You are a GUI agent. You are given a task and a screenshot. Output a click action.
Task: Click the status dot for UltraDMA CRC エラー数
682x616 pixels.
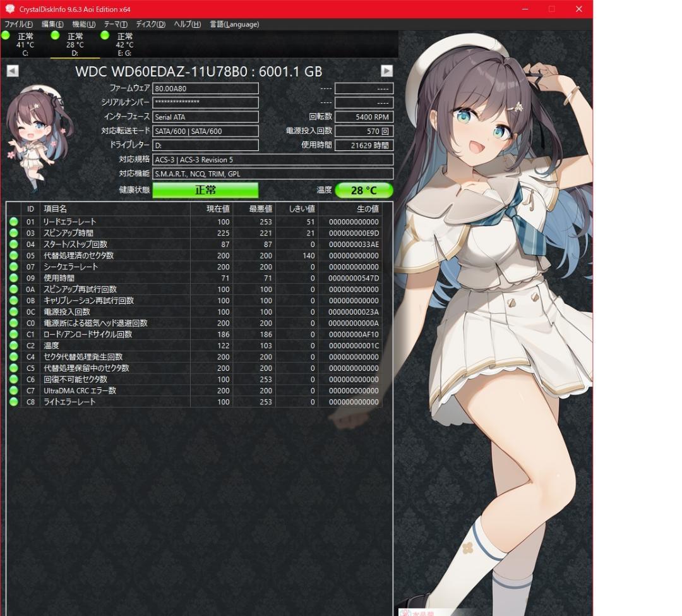click(x=13, y=390)
